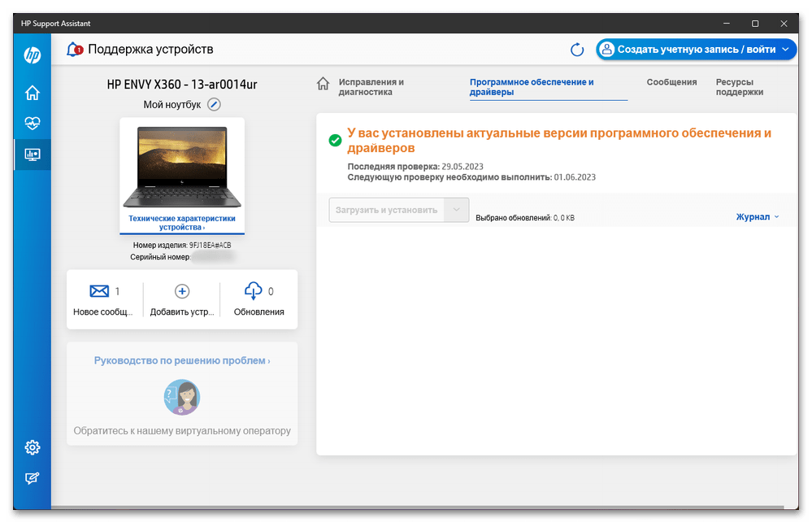Click the refresh circular arrow icon
This screenshot has width=812, height=523.
point(577,50)
